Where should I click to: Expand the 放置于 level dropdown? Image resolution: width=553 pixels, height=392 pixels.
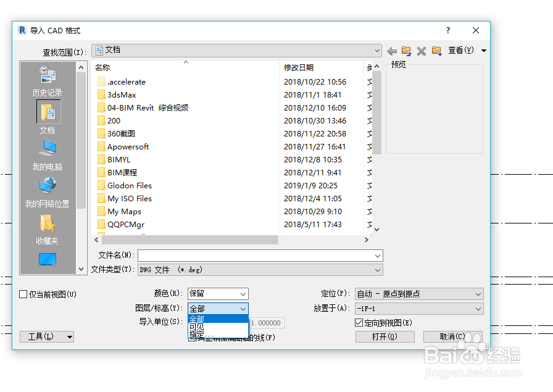point(418,308)
